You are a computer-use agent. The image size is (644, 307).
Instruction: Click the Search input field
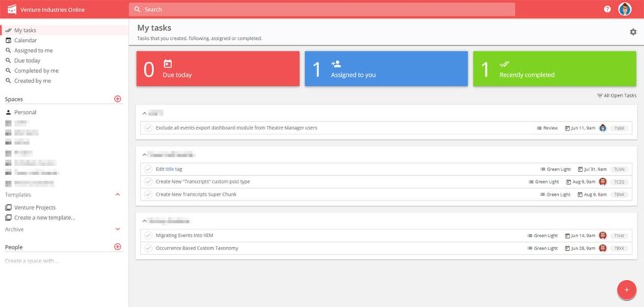[322, 9]
